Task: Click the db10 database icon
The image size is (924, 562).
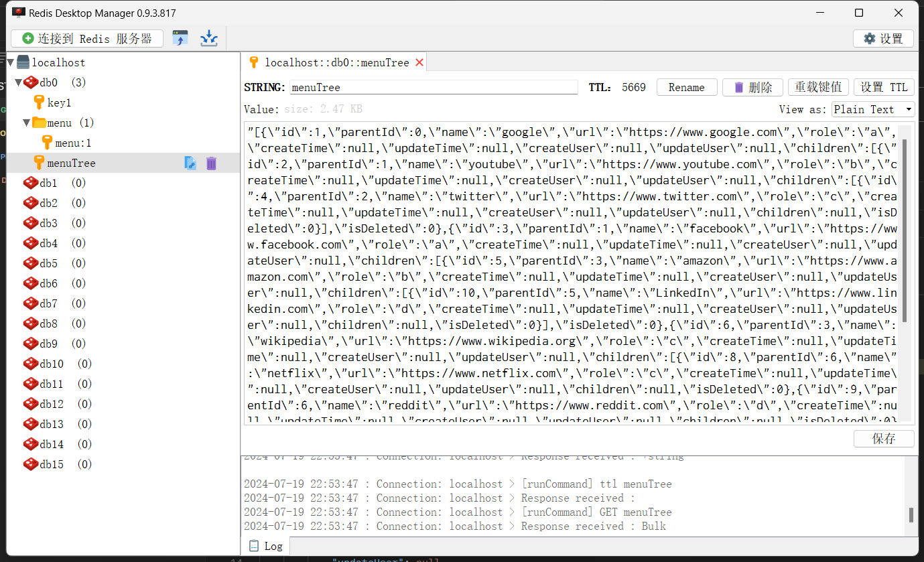Action: pos(31,364)
